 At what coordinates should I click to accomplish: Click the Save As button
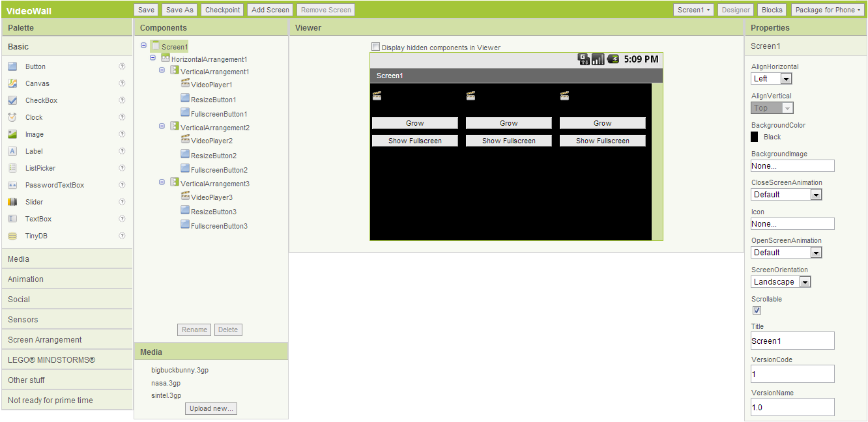click(x=180, y=10)
